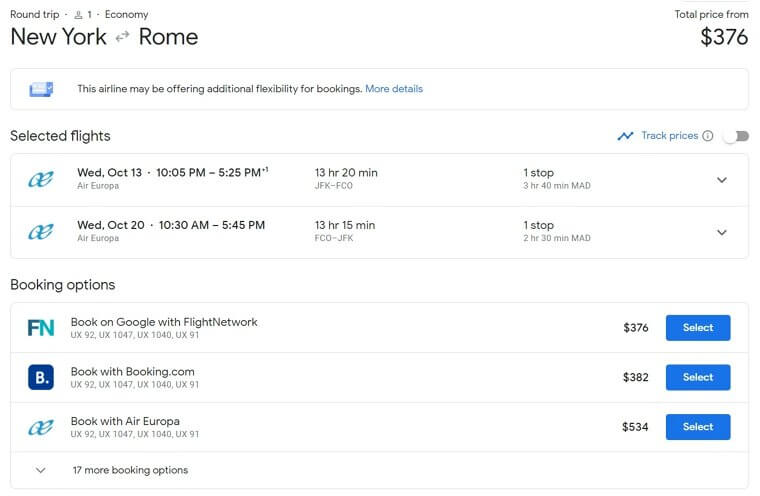Expand the Wed, Oct 20 flight details chevron
The image size is (760, 496).
[722, 232]
